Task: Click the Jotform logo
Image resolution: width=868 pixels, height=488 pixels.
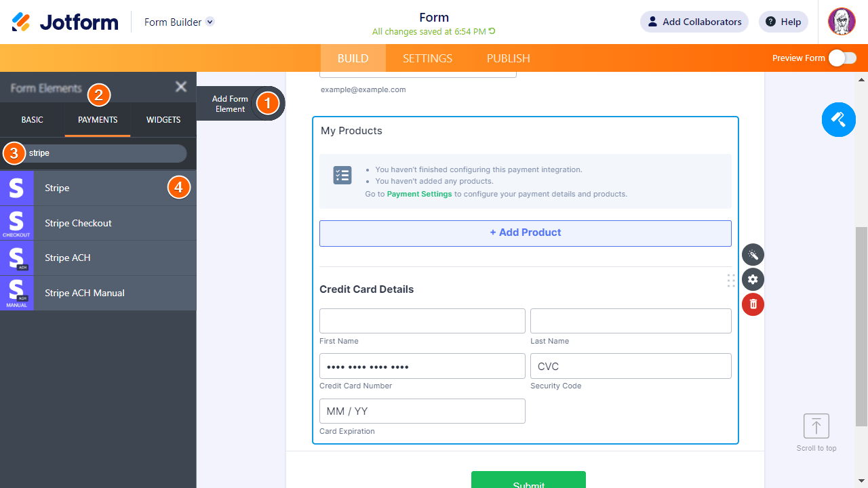Action: click(65, 22)
